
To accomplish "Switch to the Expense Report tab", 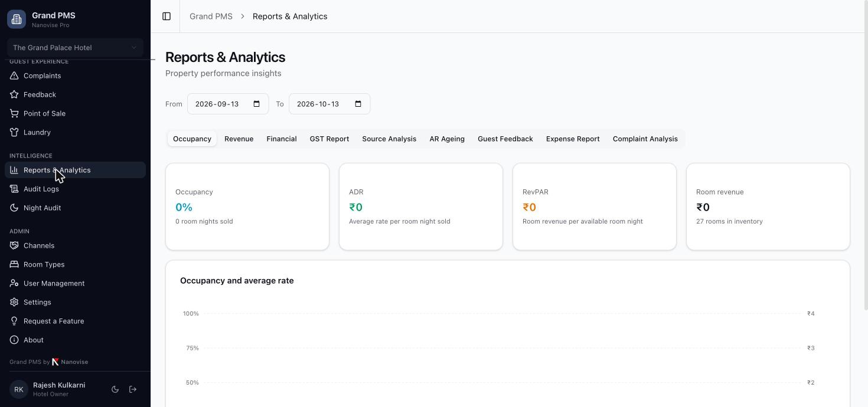I will point(573,139).
